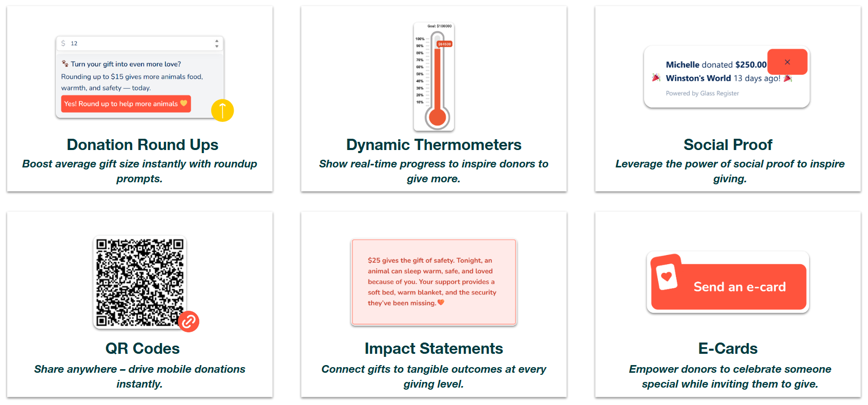Click the party popper icon after "days ago!"
Screen dimensions: 868x405
click(788, 78)
